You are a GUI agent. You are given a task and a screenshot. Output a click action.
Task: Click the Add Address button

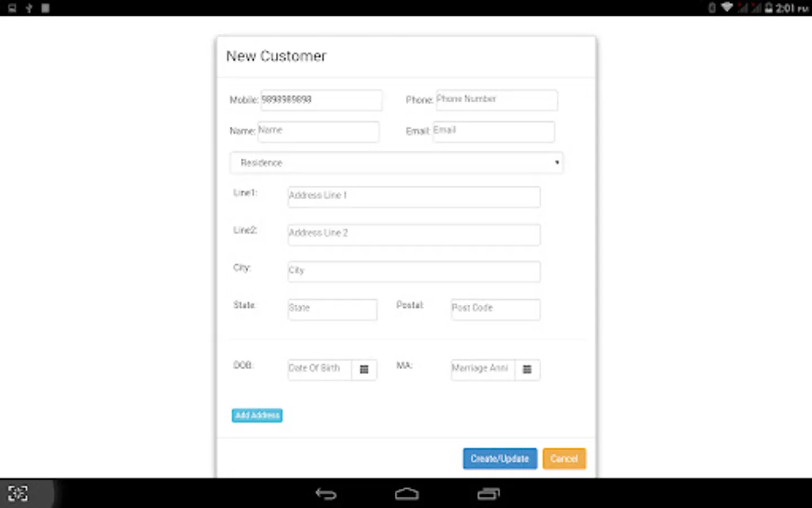click(x=257, y=415)
